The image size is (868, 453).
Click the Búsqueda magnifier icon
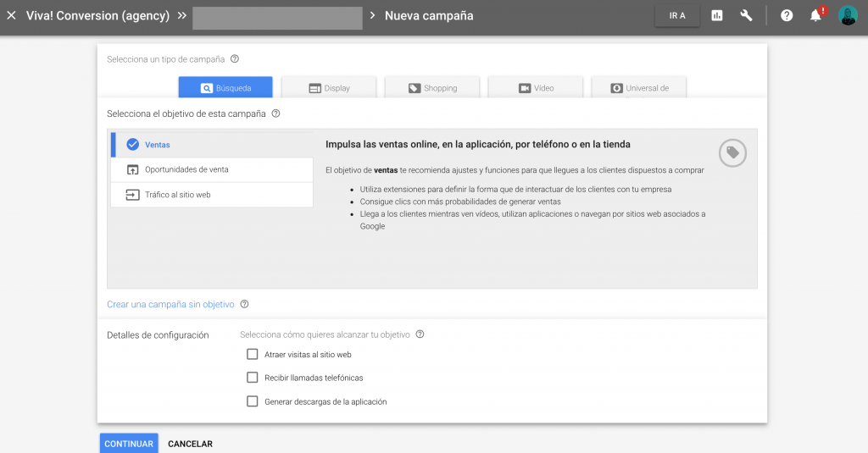tap(207, 88)
